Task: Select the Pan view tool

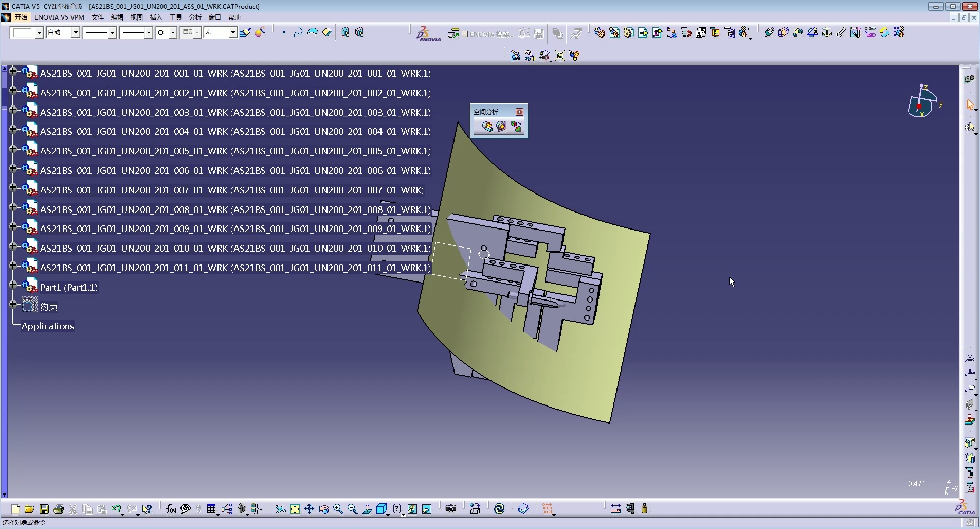Action: pyautogui.click(x=309, y=509)
